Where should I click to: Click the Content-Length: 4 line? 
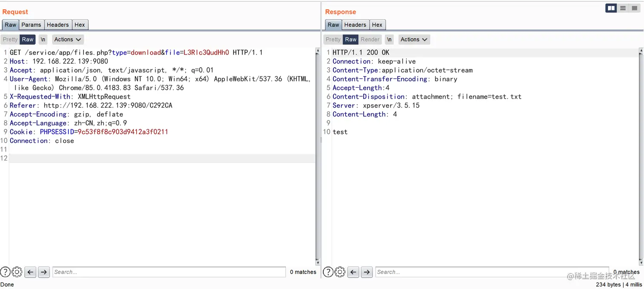[365, 114]
